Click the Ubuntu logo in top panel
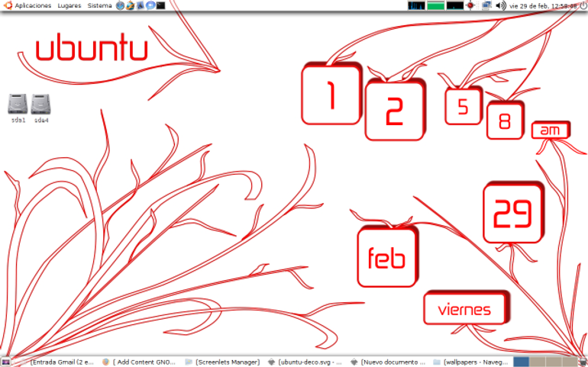The height and width of the screenshot is (367, 588). click(8, 5)
